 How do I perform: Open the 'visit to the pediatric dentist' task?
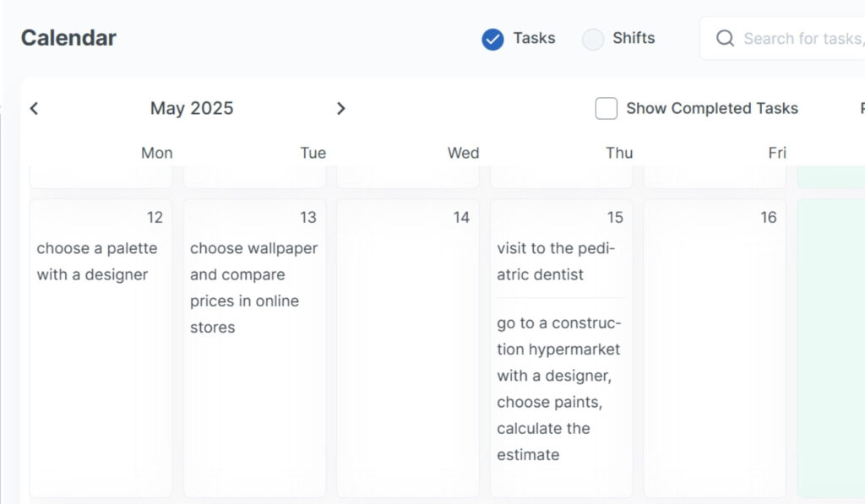pos(557,262)
